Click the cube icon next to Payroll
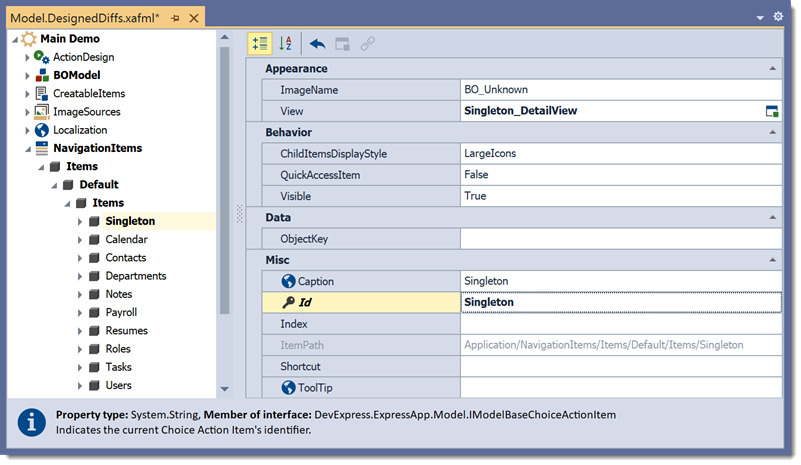 (x=94, y=312)
